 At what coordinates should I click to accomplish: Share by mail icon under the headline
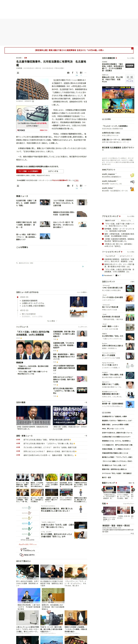click(x=68, y=73)
